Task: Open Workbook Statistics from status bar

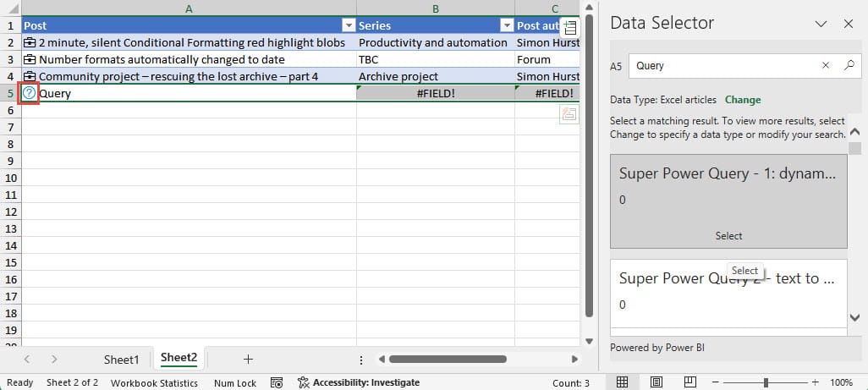Action: [154, 382]
